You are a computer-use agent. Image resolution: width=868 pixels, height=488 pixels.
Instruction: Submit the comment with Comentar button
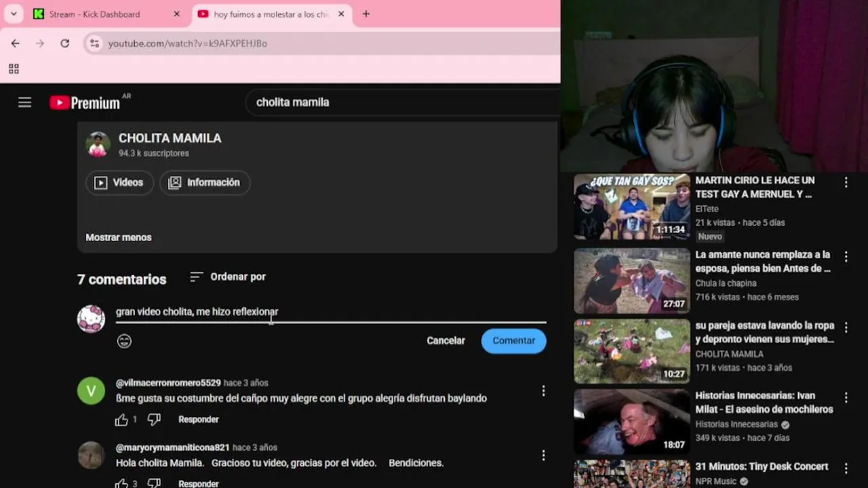[x=514, y=341]
